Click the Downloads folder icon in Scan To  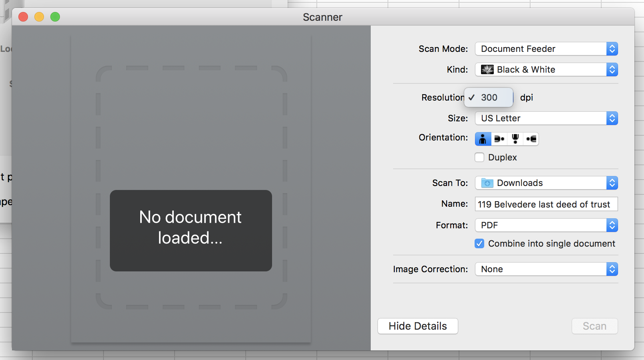[x=487, y=183]
